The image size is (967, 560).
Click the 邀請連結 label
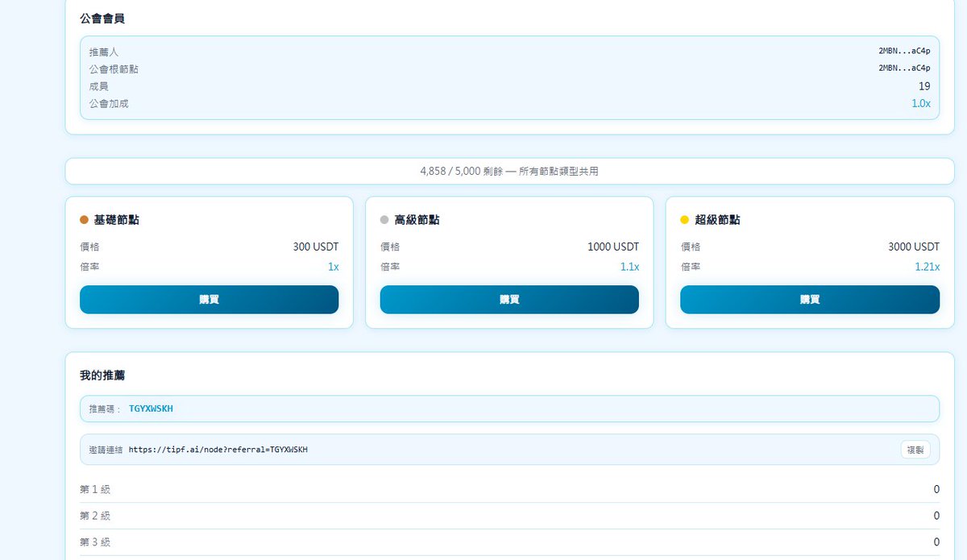coord(106,450)
